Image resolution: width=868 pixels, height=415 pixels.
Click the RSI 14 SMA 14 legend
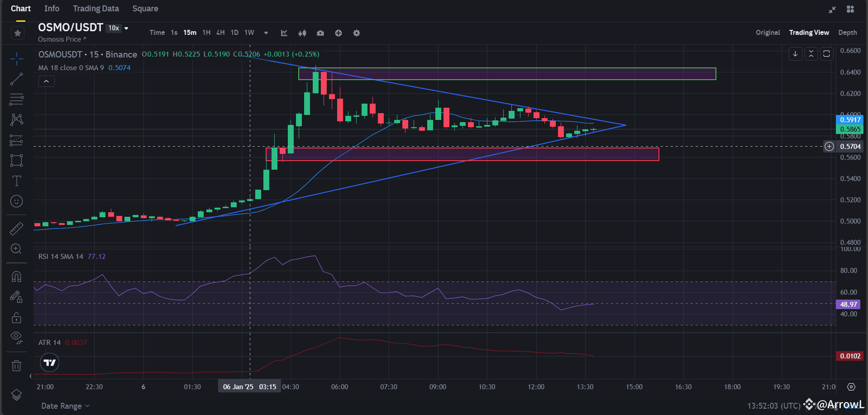coord(61,257)
